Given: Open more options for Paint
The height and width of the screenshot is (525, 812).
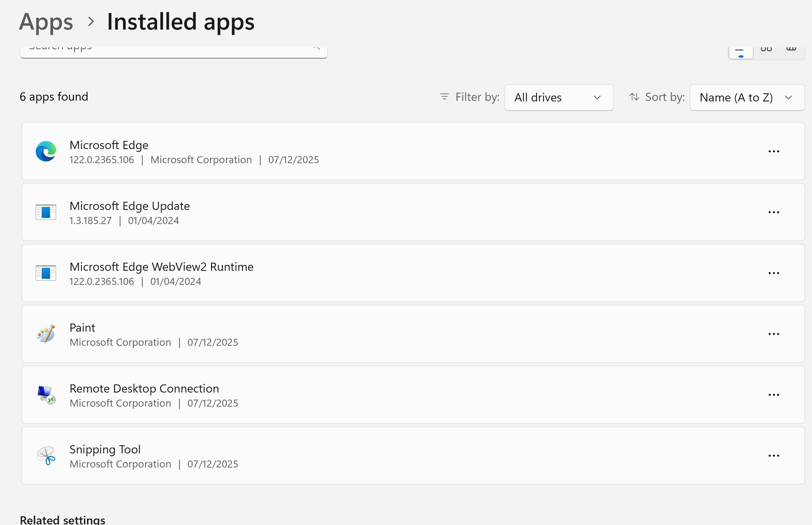Looking at the screenshot, I should 773,334.
